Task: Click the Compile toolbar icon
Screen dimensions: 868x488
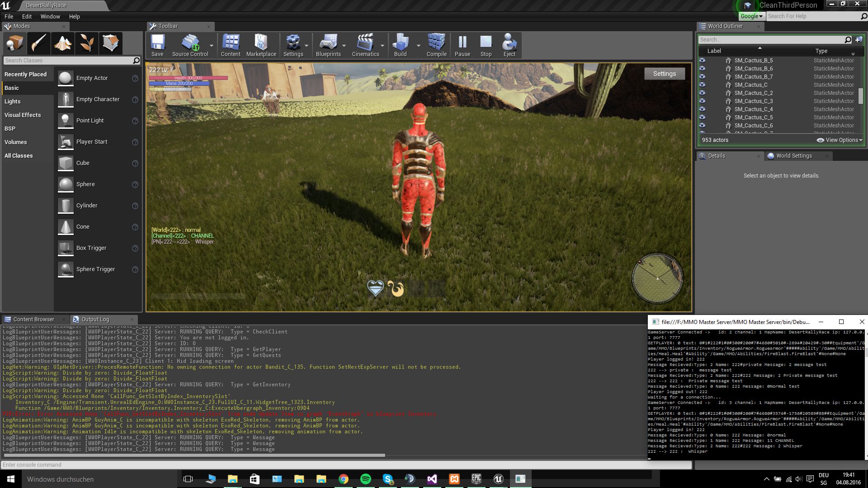Action: [x=436, y=45]
